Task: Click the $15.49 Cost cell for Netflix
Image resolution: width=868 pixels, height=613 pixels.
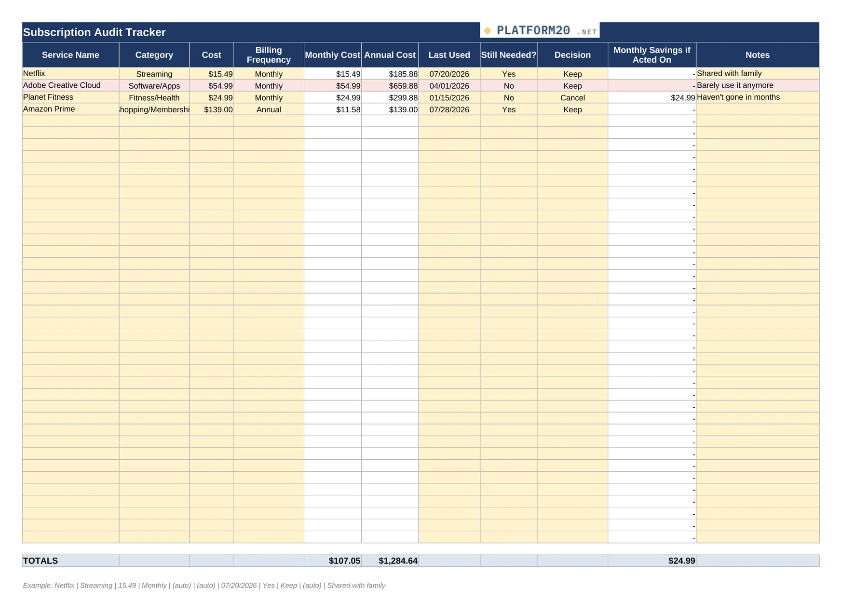Action: coord(212,74)
